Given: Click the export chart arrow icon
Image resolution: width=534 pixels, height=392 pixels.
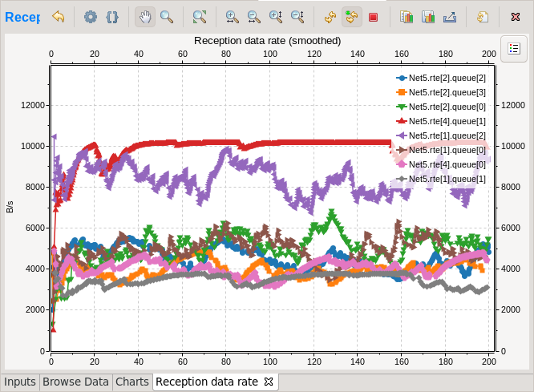Looking at the screenshot, I should coord(450,17).
